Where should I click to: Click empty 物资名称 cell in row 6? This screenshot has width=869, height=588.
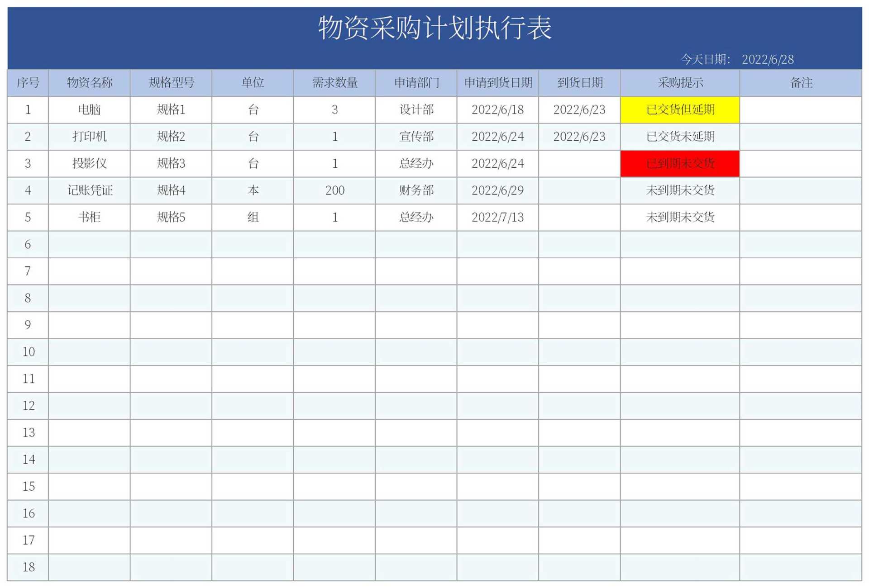(89, 244)
